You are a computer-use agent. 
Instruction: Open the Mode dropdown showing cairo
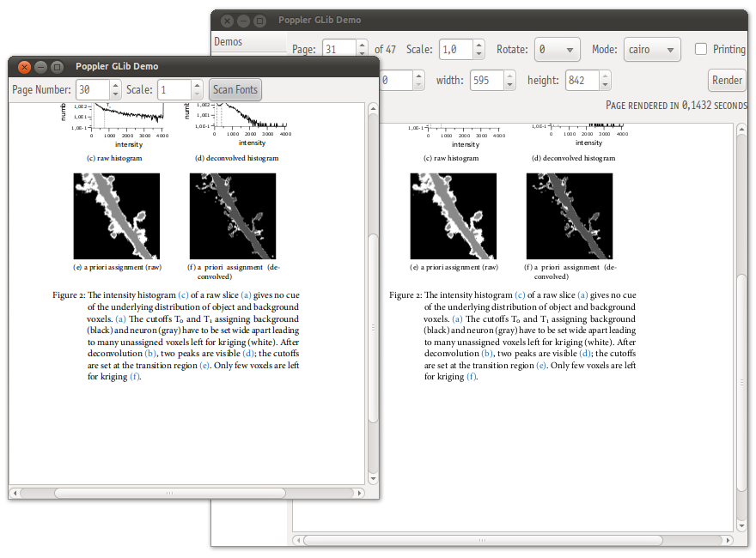coord(652,50)
